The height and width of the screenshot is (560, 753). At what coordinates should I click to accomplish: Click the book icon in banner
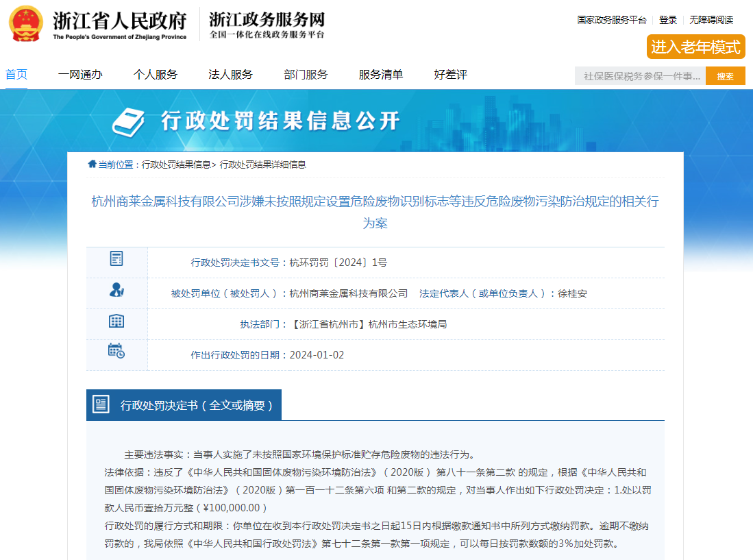point(128,122)
